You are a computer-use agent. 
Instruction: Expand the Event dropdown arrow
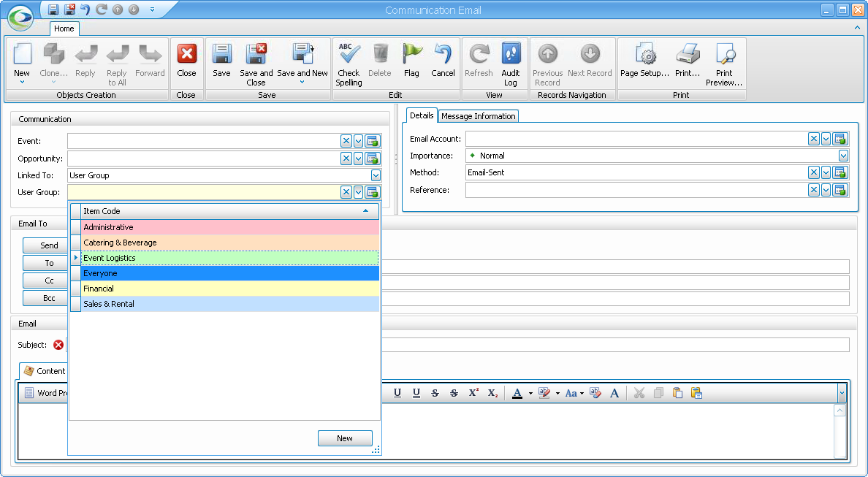pyautogui.click(x=358, y=141)
